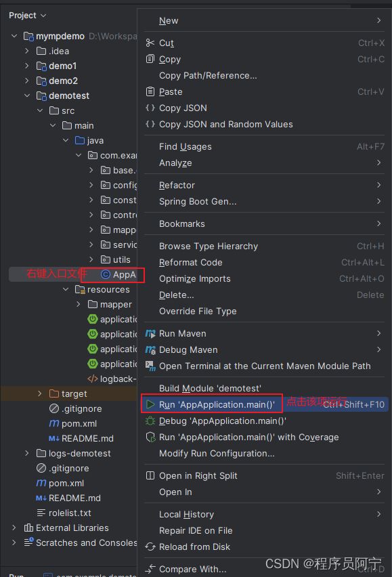Screen dimensions: 392x577
Task: Click the Cut scissors icon
Action: click(x=150, y=43)
